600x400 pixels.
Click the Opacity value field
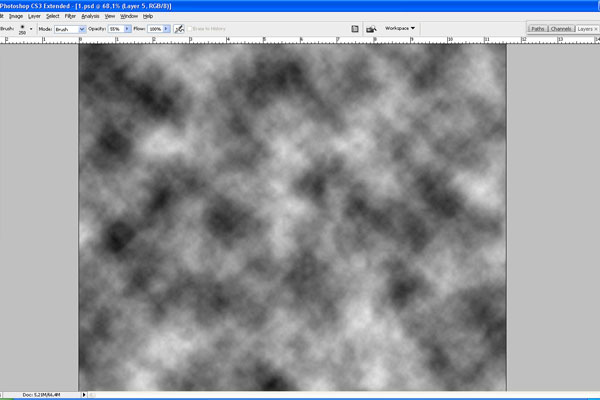114,29
